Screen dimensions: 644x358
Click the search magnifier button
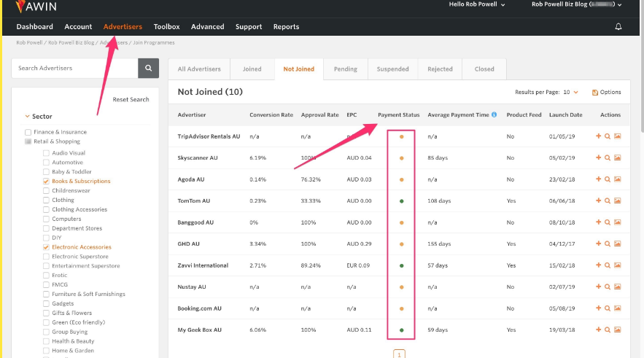click(148, 69)
